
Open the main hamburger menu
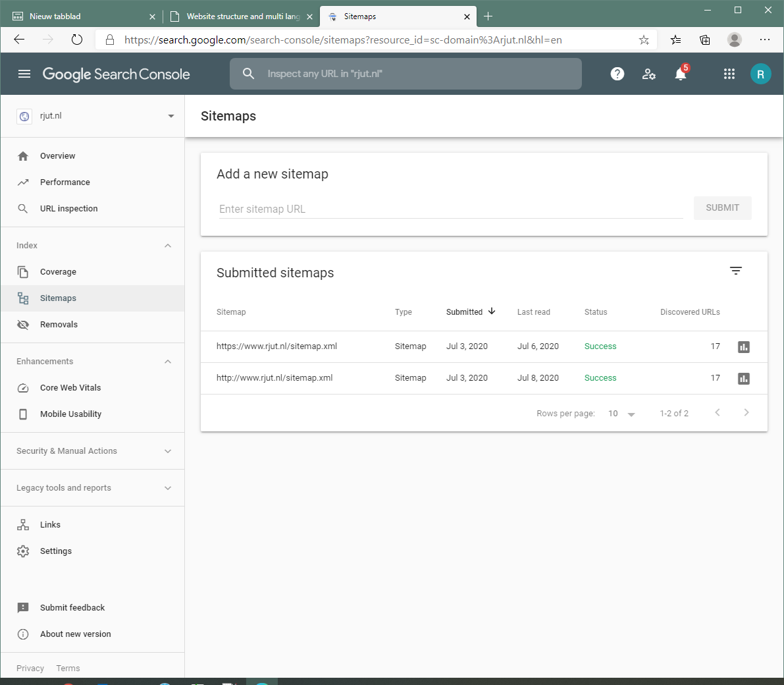tap(24, 74)
